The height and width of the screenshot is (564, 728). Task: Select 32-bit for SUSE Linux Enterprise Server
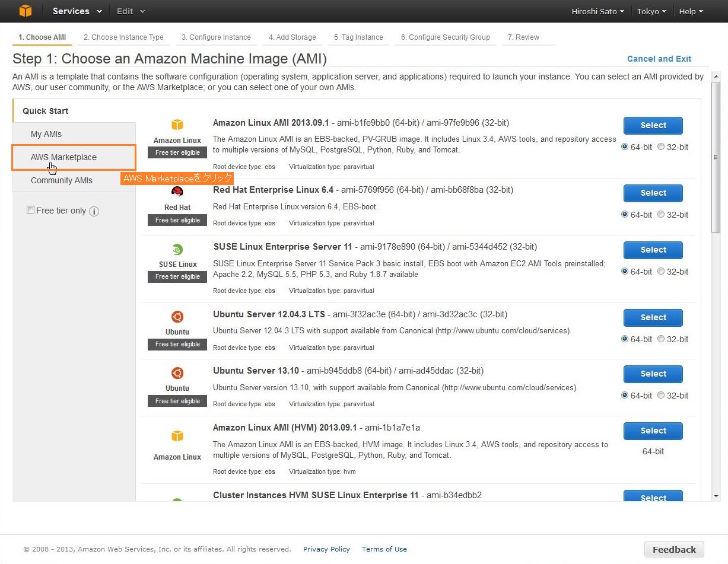pyautogui.click(x=661, y=272)
